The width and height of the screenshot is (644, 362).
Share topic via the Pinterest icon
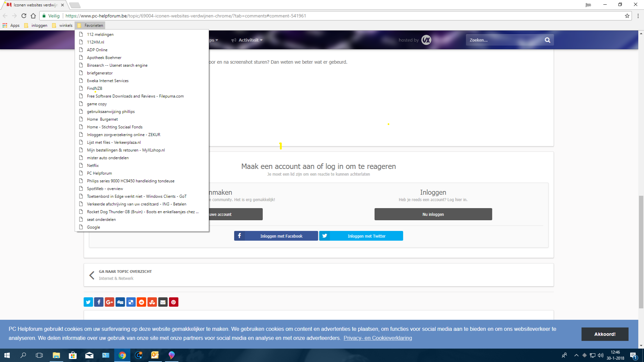coord(173,302)
